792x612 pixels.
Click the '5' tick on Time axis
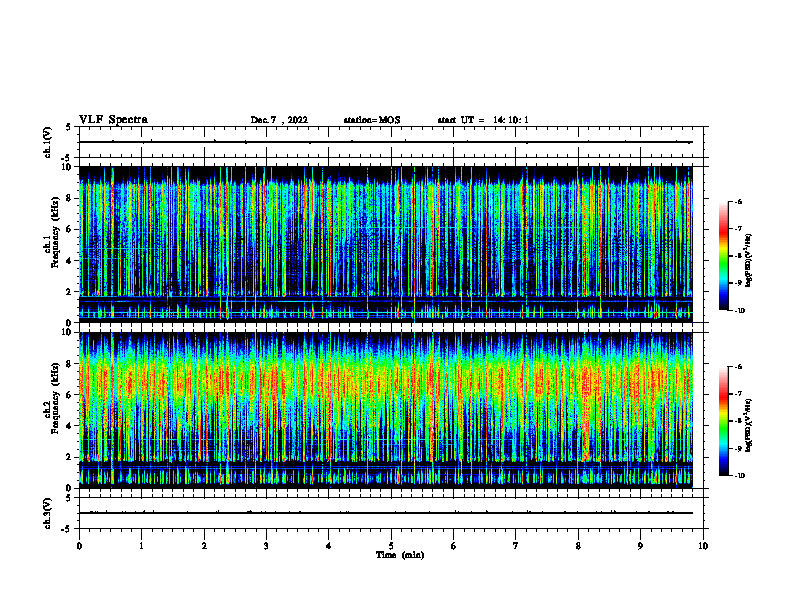pos(391,546)
